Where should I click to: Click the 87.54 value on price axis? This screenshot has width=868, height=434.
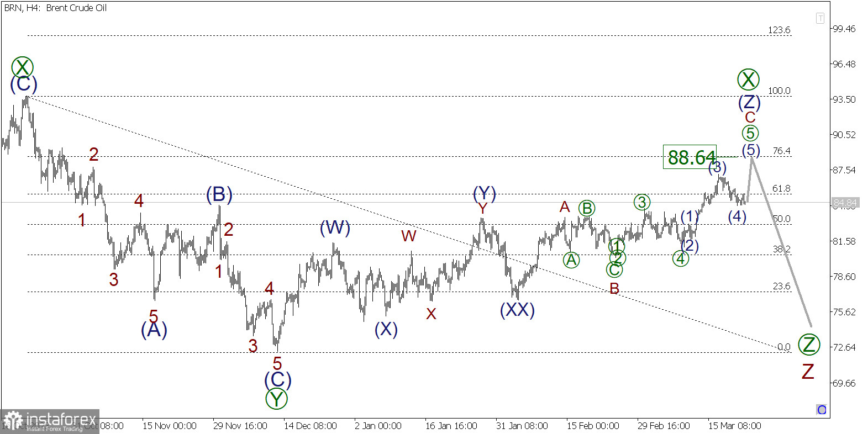click(844, 170)
